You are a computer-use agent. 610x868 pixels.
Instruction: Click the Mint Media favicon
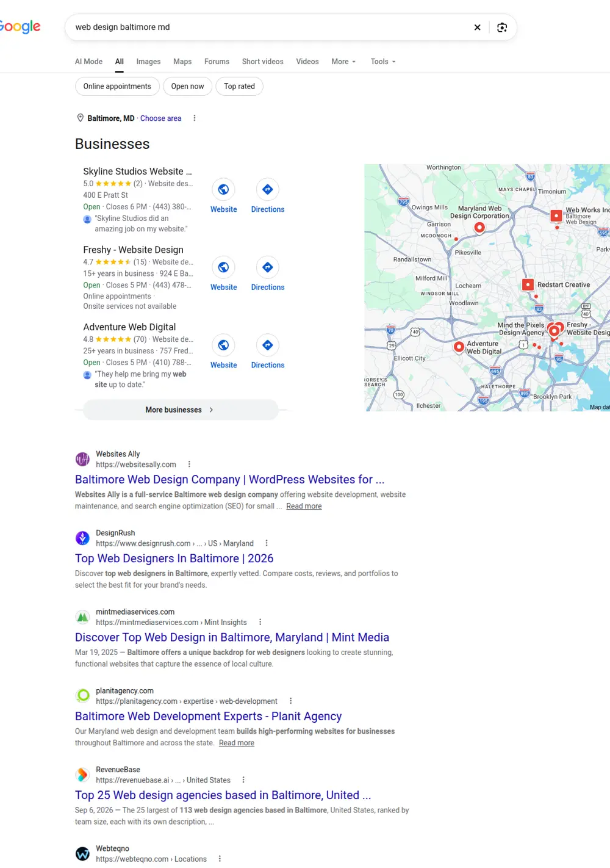(82, 617)
